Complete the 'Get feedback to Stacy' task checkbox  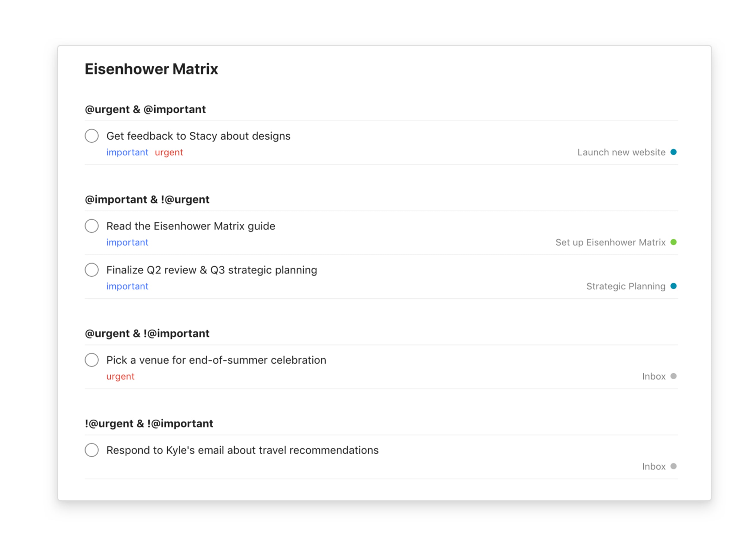tap(91, 136)
